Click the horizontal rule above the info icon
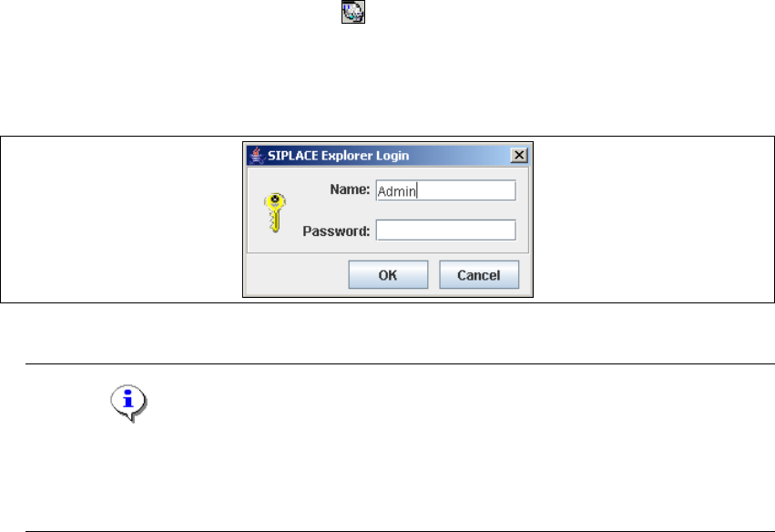The width and height of the screenshot is (775, 532). click(x=400, y=363)
